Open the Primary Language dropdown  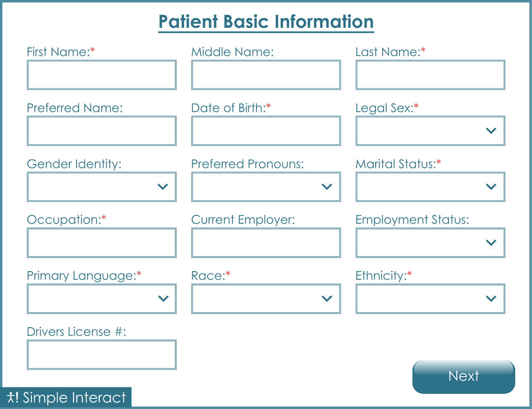(101, 299)
